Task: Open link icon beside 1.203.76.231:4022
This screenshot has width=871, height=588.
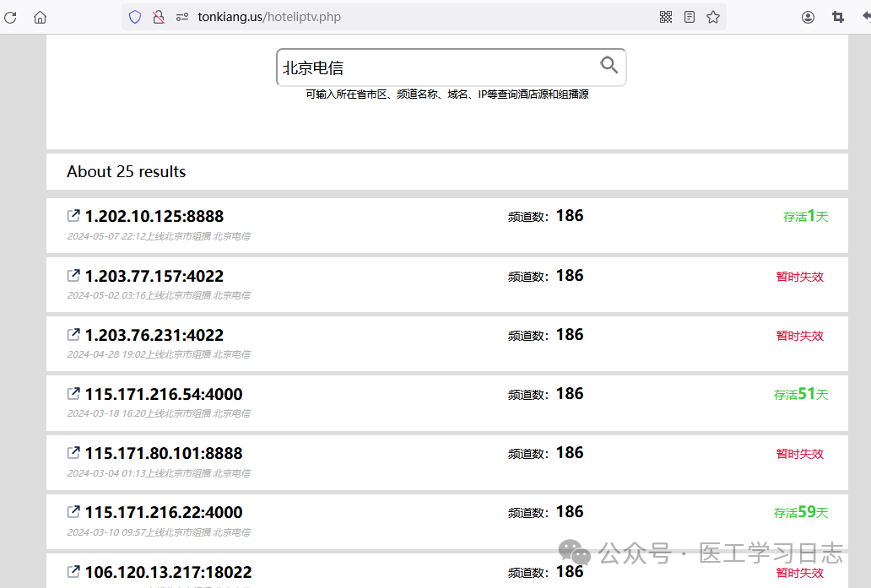Action: [73, 334]
